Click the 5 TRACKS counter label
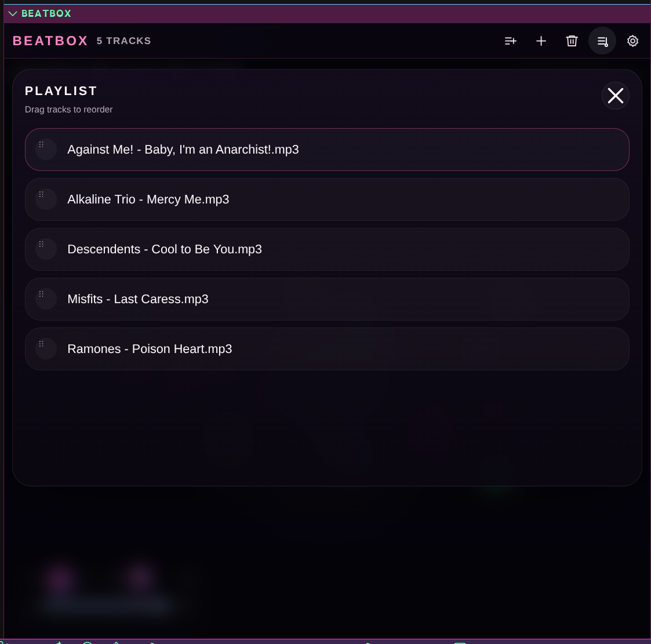 click(123, 41)
